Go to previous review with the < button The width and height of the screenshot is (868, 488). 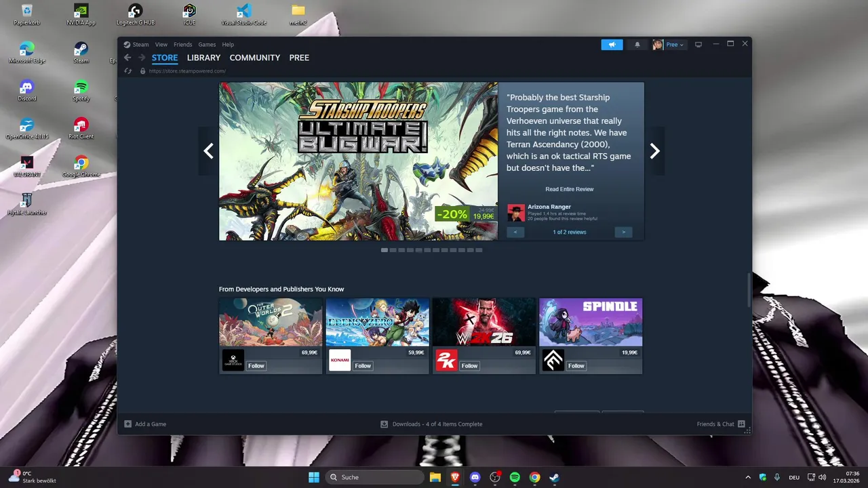[x=515, y=232]
